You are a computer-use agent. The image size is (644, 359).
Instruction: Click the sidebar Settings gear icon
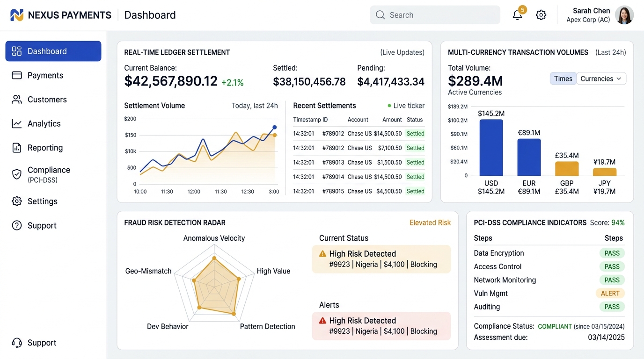coord(17,201)
